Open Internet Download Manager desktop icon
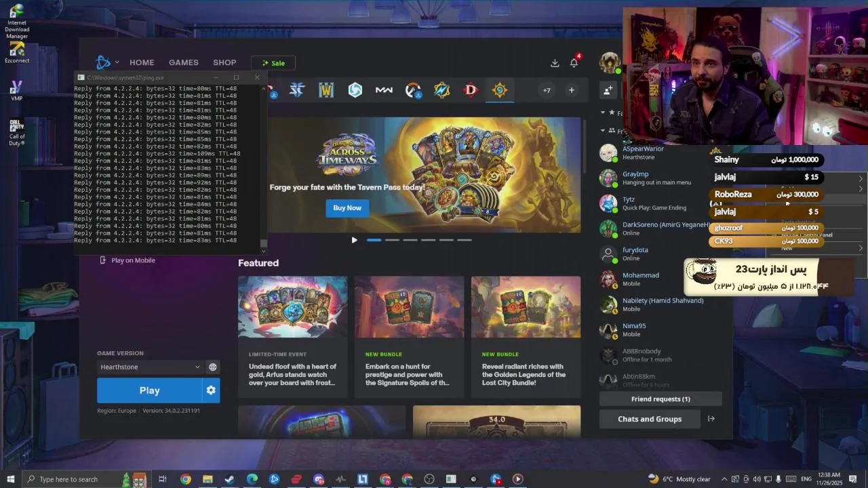The height and width of the screenshot is (488, 868). 17,21
